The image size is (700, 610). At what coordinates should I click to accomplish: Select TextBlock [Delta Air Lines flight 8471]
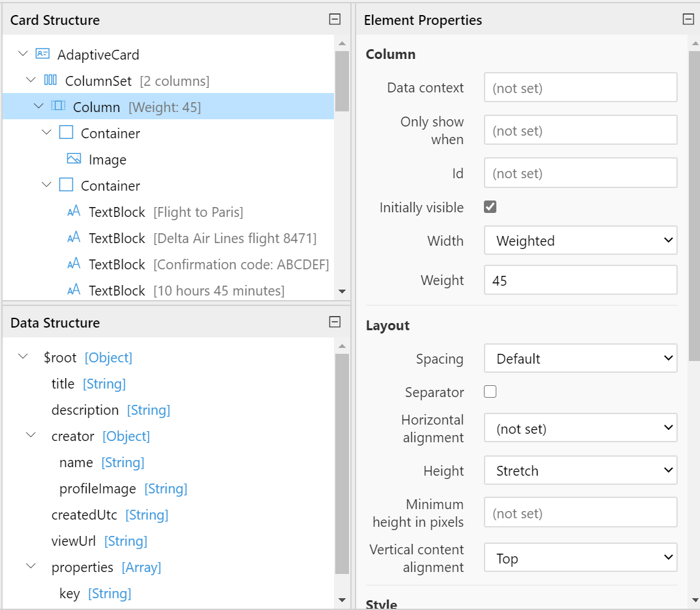coord(203,238)
